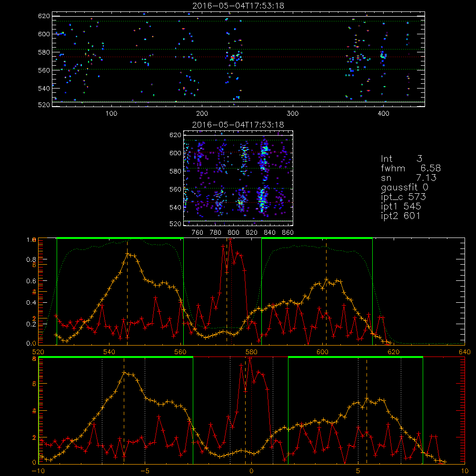Select the '840' x-axis label of middle panel
Image resolution: width=476 pixels, height=476 pixels.
(269, 233)
